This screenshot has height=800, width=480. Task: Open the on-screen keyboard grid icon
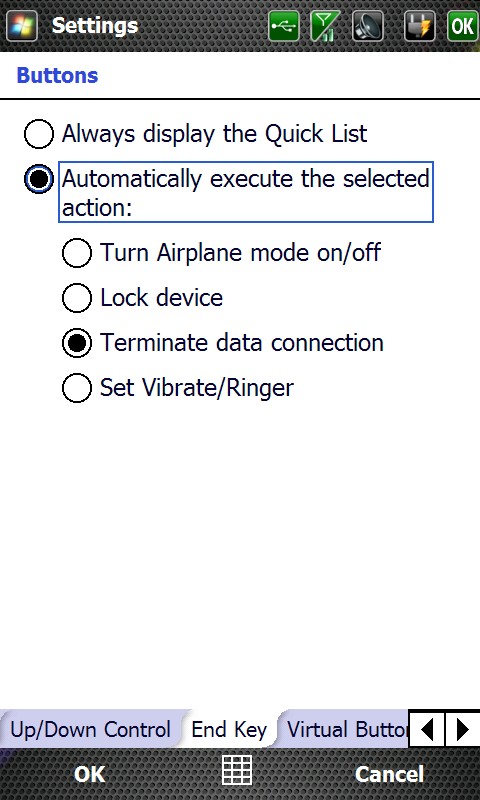coord(237,770)
